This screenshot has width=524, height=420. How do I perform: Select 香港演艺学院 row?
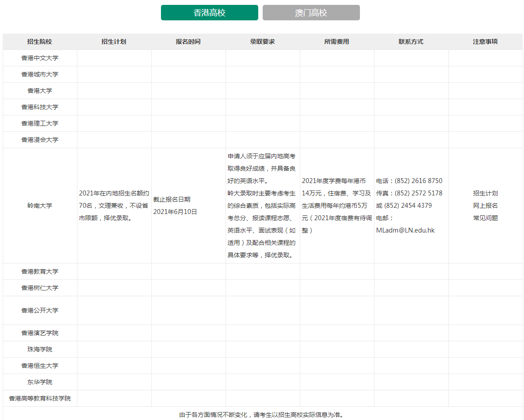pyautogui.click(x=40, y=333)
